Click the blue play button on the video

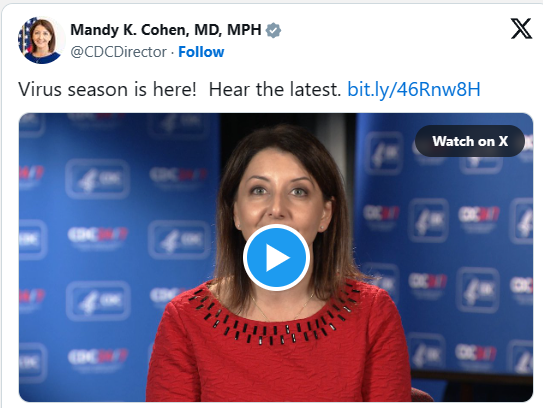pyautogui.click(x=276, y=257)
